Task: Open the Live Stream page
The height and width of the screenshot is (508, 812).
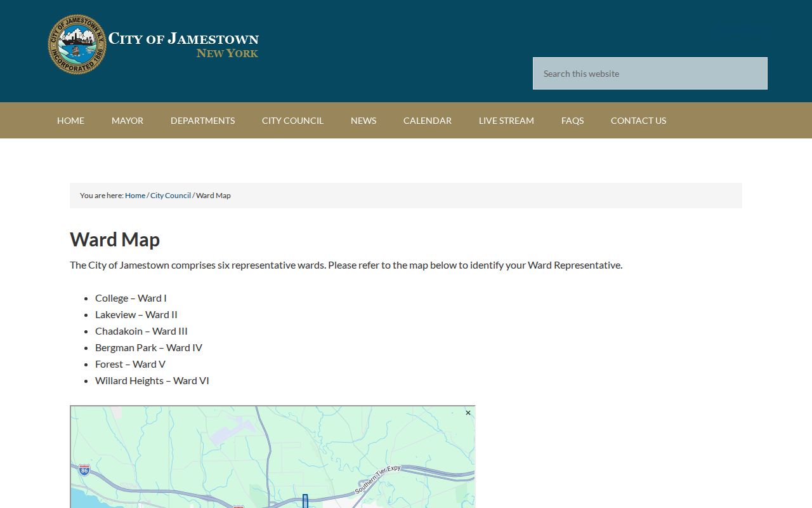Action: click(506, 121)
